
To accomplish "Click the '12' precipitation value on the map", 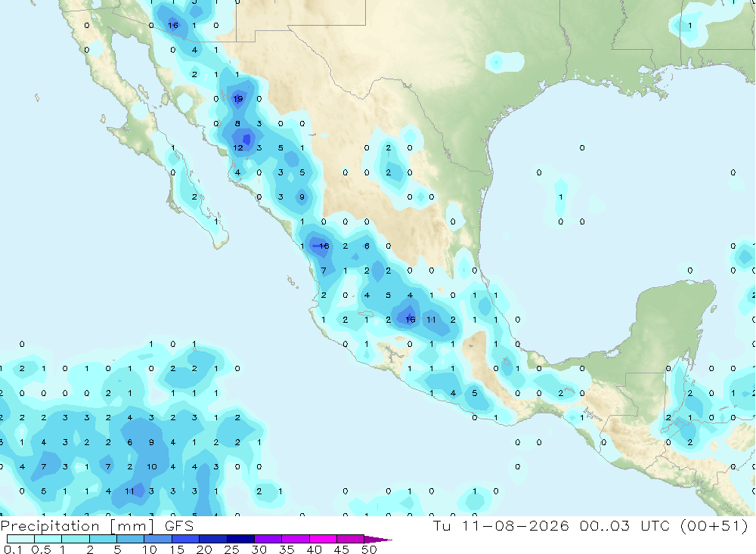I will 237,147.
